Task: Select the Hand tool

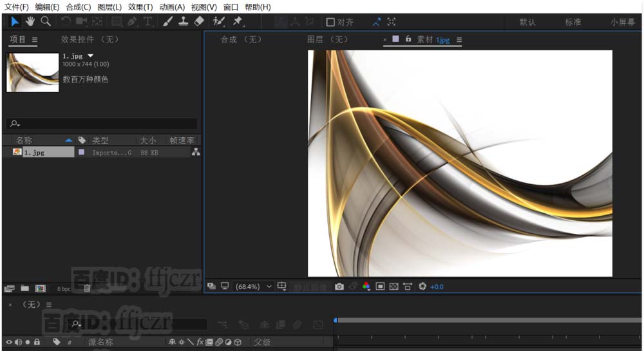Action: [x=30, y=21]
